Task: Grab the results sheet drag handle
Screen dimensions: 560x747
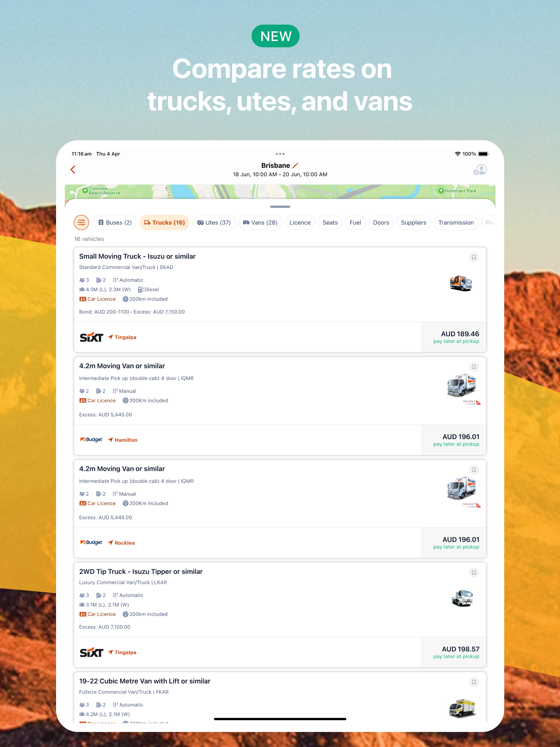Action: 280,207
